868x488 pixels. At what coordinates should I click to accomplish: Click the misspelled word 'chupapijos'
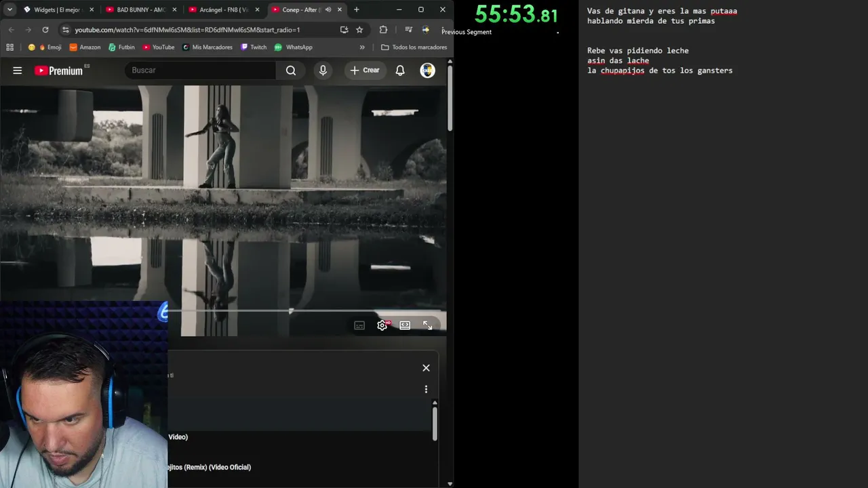(623, 70)
